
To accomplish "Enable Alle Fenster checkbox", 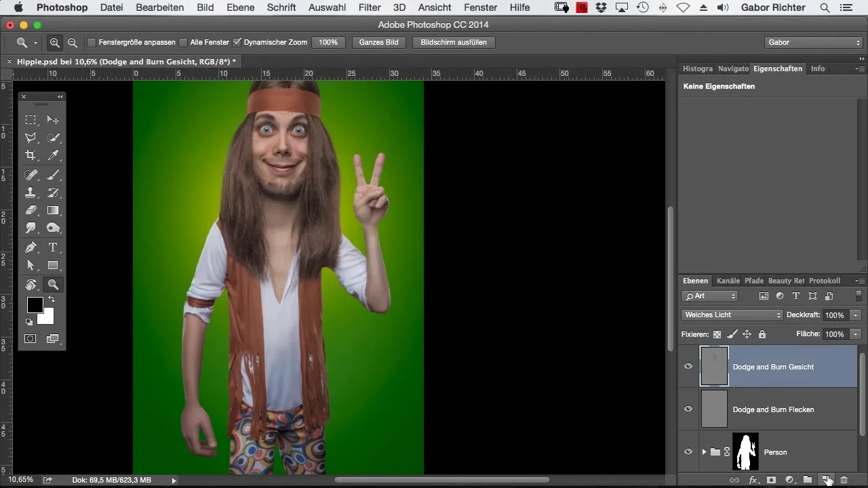I will coord(183,42).
